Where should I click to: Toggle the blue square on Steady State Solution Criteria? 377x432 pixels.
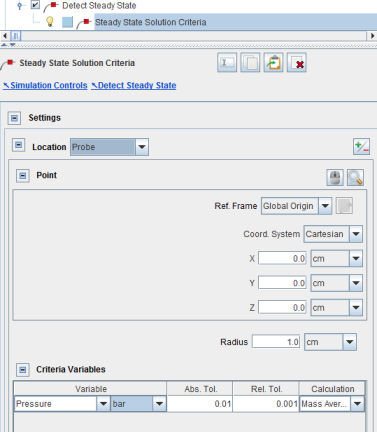point(68,22)
